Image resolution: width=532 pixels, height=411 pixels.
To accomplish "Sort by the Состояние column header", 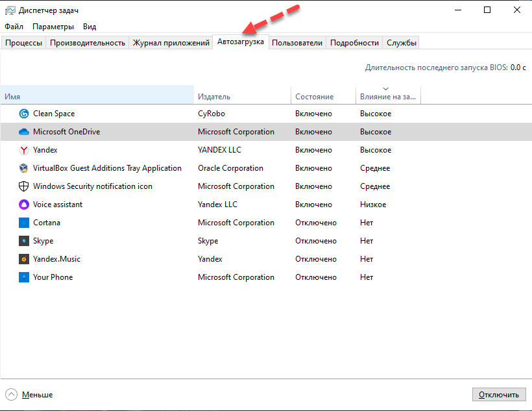I will (x=323, y=95).
